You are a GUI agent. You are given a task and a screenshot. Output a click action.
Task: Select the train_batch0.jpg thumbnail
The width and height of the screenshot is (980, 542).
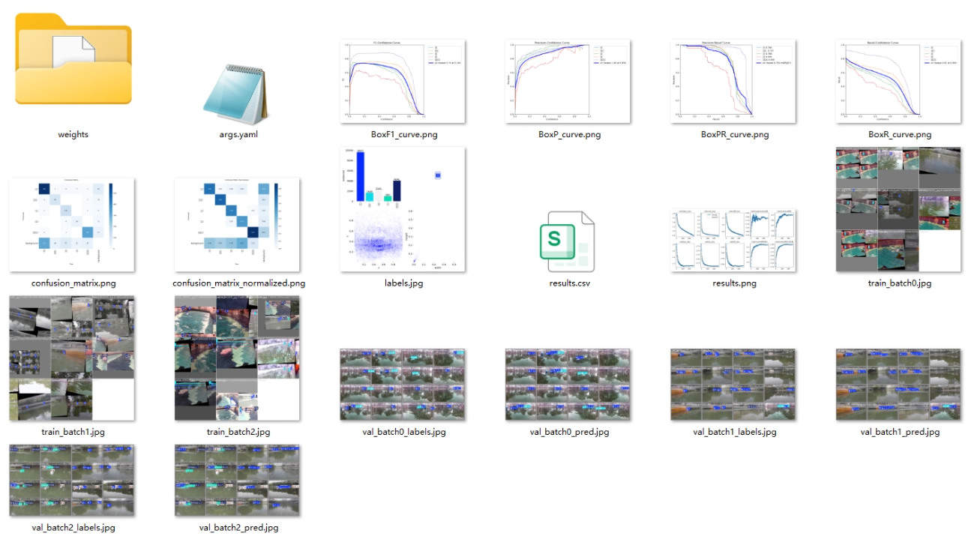coord(899,209)
